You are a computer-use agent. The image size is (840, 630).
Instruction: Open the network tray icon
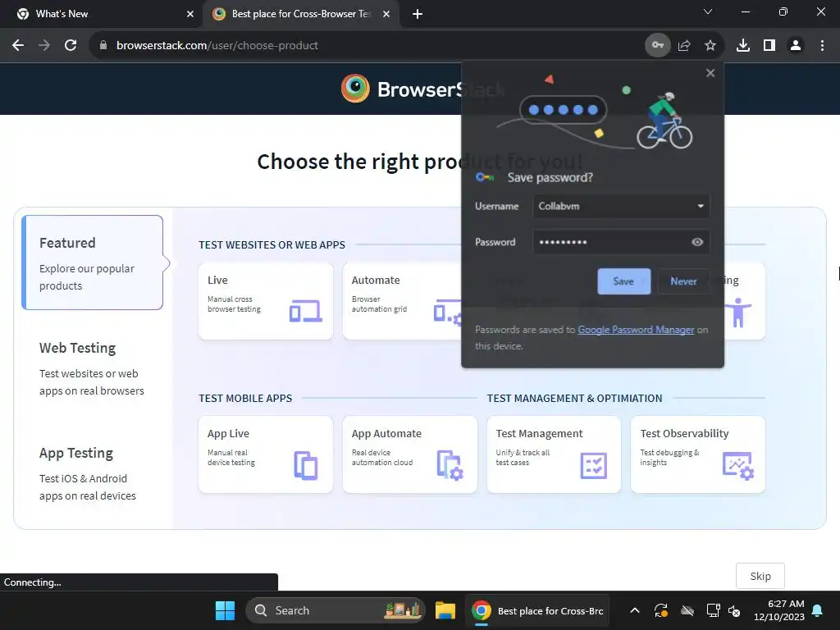[x=713, y=610]
